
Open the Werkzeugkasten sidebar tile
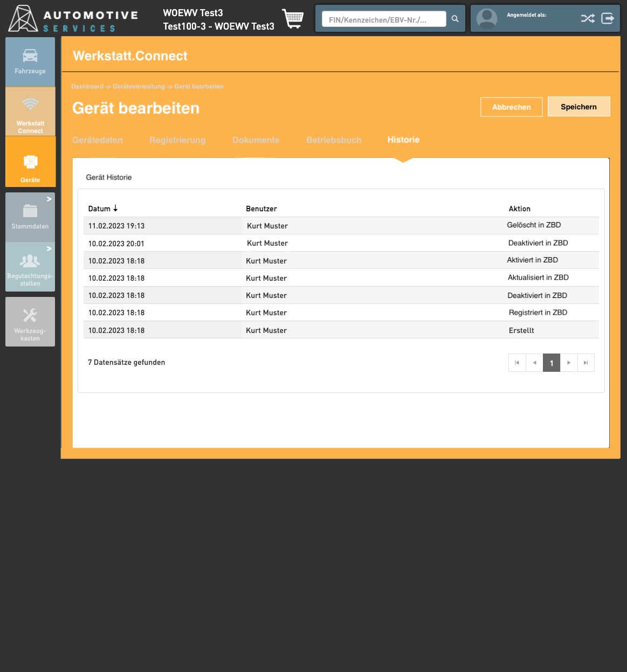[30, 322]
